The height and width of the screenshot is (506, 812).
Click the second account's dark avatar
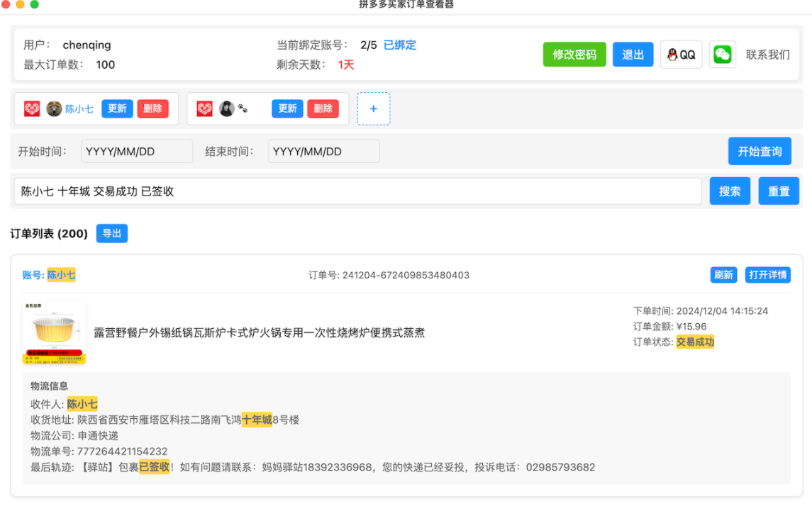227,108
